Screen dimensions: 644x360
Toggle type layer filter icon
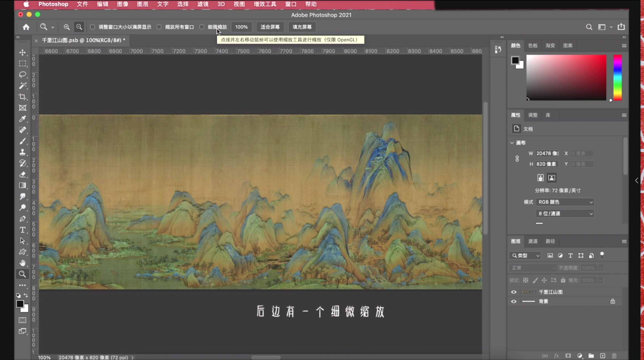[570, 255]
